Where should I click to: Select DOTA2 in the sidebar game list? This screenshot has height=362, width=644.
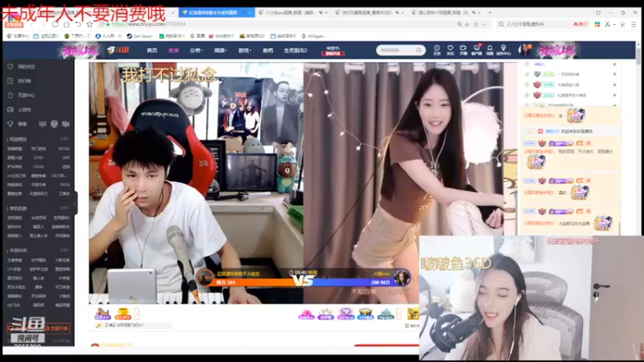coord(64,149)
